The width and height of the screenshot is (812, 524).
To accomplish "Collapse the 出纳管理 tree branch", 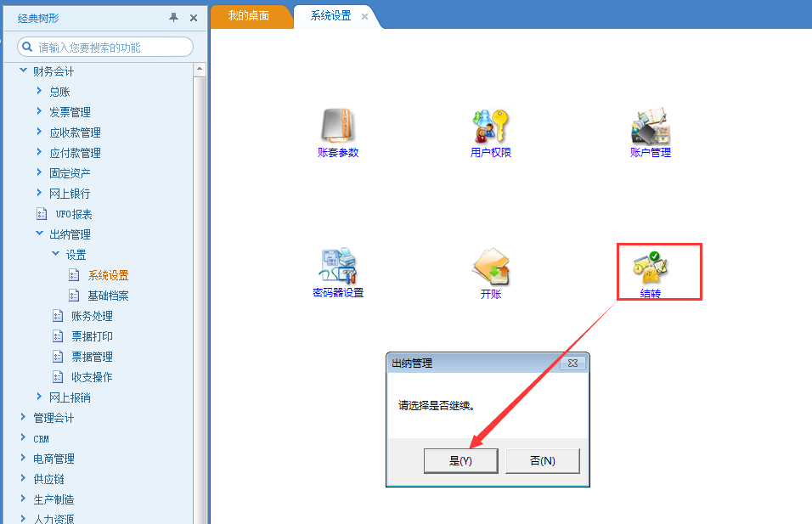I will tap(39, 234).
